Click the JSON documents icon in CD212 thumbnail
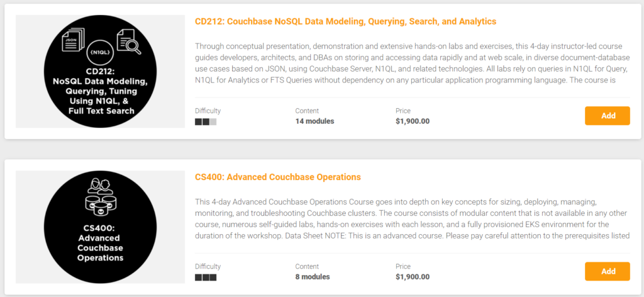 click(x=73, y=40)
